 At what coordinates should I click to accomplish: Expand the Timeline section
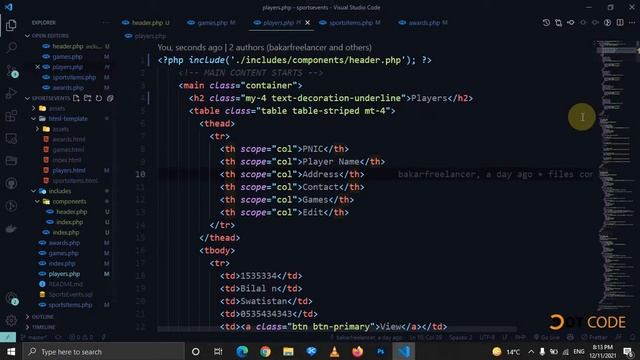coord(43,327)
